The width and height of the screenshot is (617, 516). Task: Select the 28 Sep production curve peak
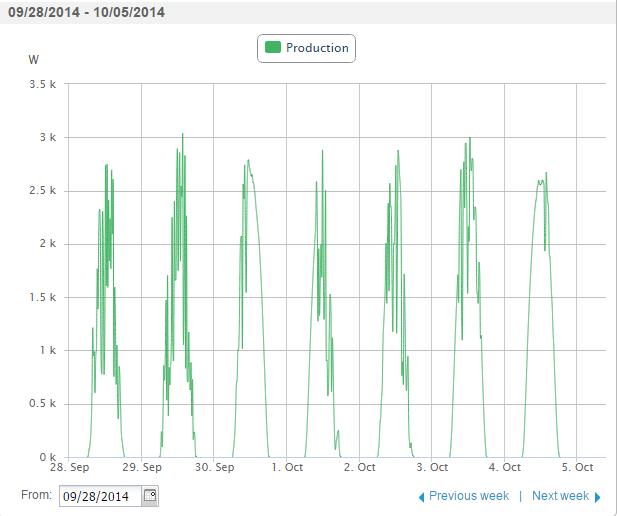pyautogui.click(x=106, y=165)
